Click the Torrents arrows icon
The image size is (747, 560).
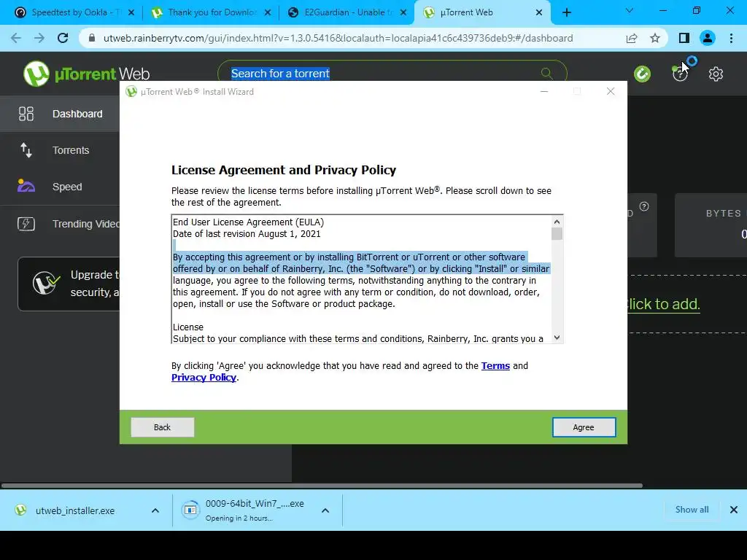point(26,150)
